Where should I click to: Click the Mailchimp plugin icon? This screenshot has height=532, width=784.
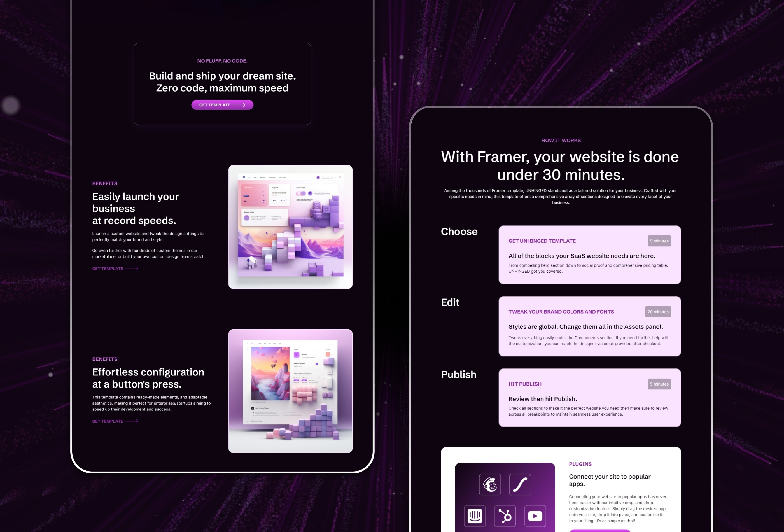pos(490,482)
